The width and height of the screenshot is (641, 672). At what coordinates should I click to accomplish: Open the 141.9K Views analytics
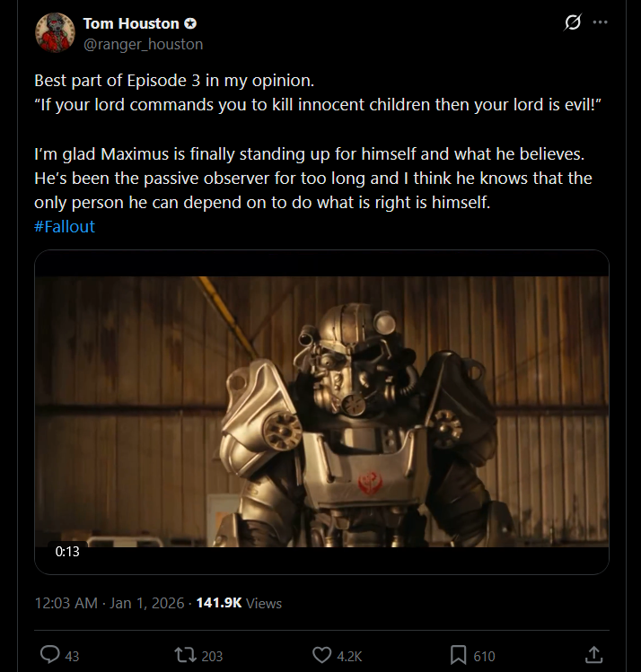click(x=238, y=603)
